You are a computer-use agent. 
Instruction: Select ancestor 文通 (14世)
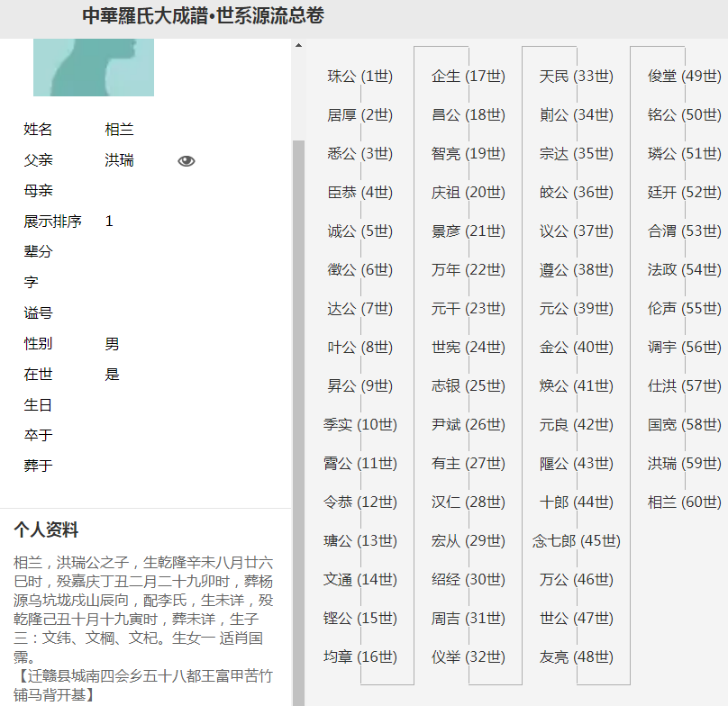[359, 580]
